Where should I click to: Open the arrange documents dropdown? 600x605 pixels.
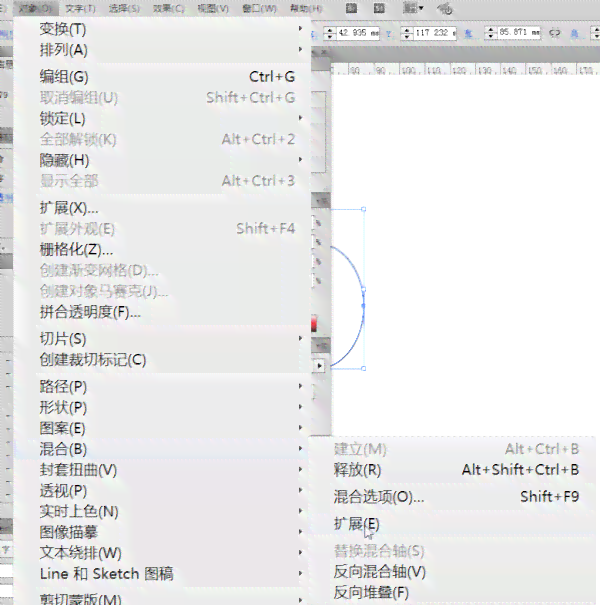point(413,8)
